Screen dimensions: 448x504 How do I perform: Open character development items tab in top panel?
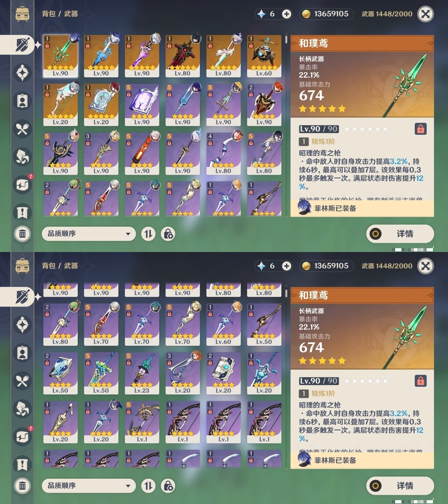[x=22, y=101]
